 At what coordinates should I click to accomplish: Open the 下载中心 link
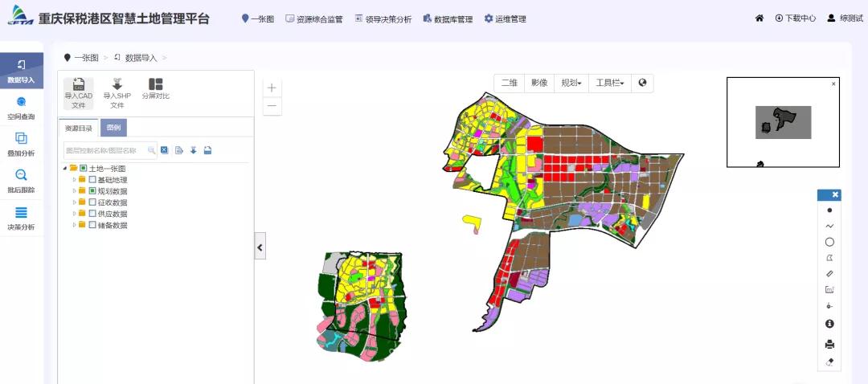[796, 18]
